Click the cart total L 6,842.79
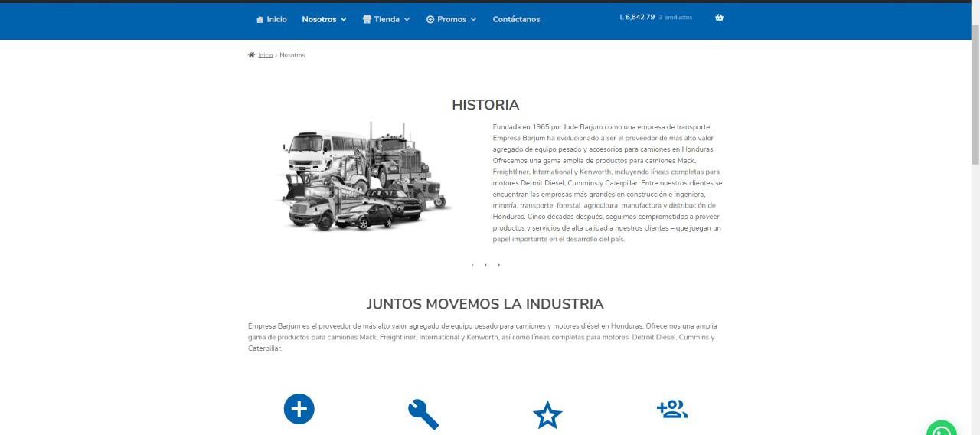This screenshot has width=980, height=435. (637, 17)
